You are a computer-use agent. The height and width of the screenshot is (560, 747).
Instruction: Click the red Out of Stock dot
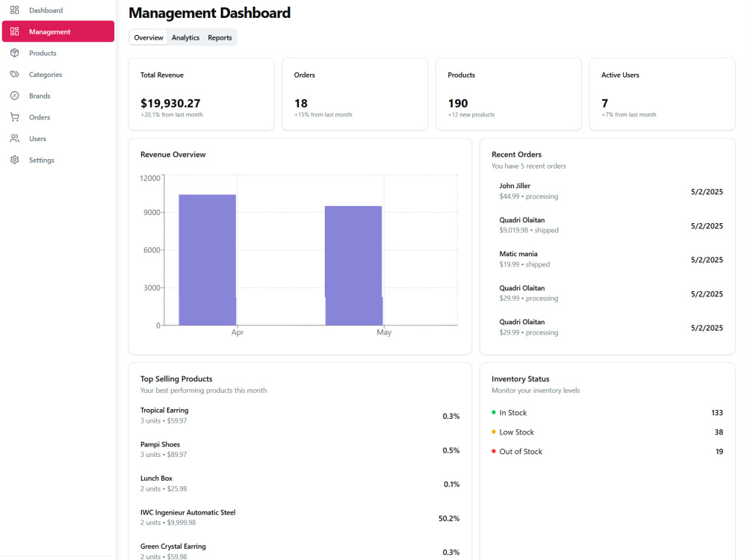494,452
